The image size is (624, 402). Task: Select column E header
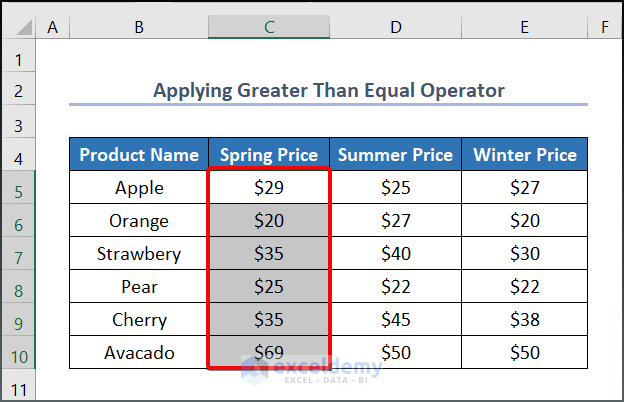pos(524,28)
